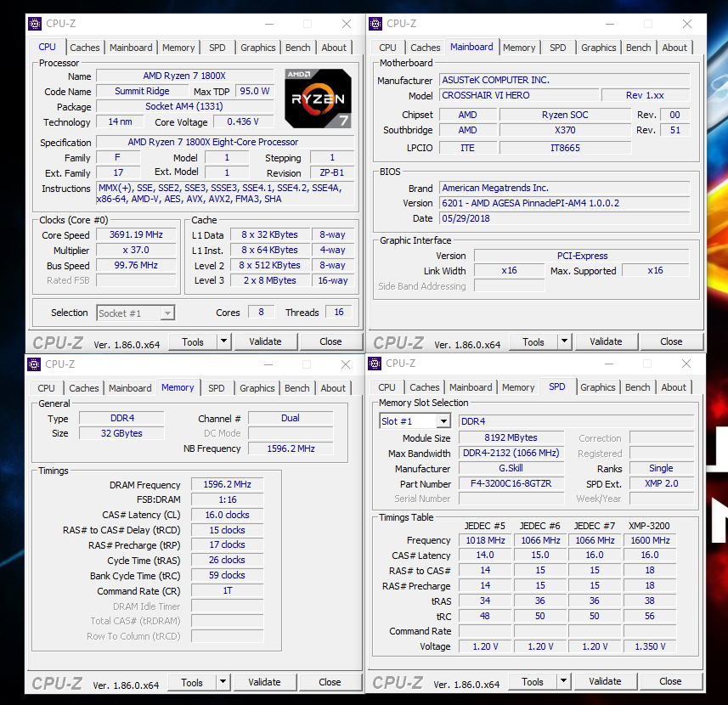Open Mainboard tab in SPD window
This screenshot has width=728, height=705.
click(471, 387)
